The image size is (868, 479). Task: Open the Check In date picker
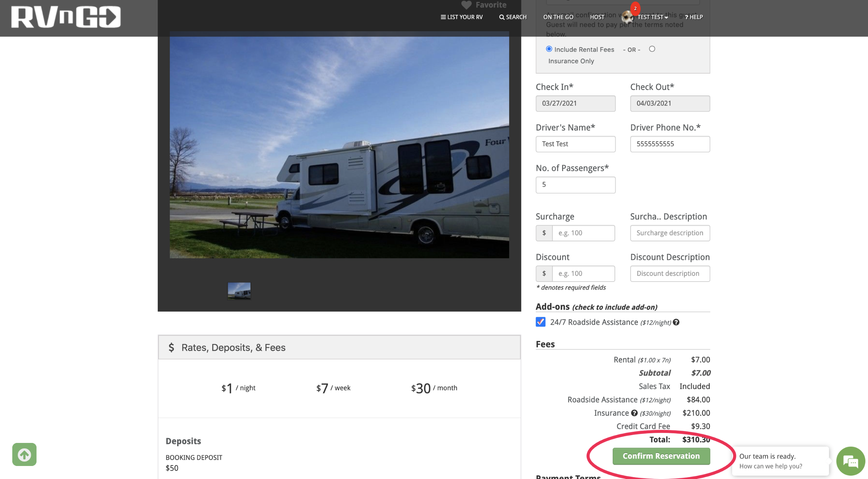[575, 103]
